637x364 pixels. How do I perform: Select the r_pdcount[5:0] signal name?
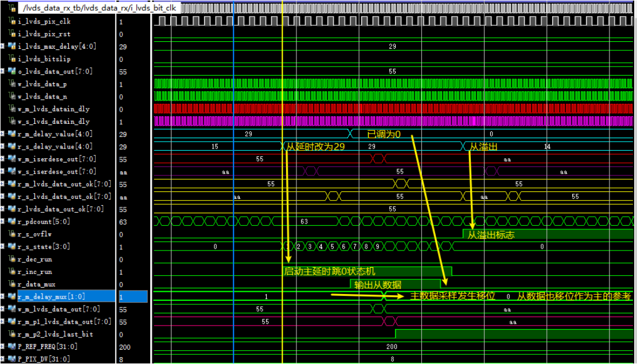tap(42, 222)
